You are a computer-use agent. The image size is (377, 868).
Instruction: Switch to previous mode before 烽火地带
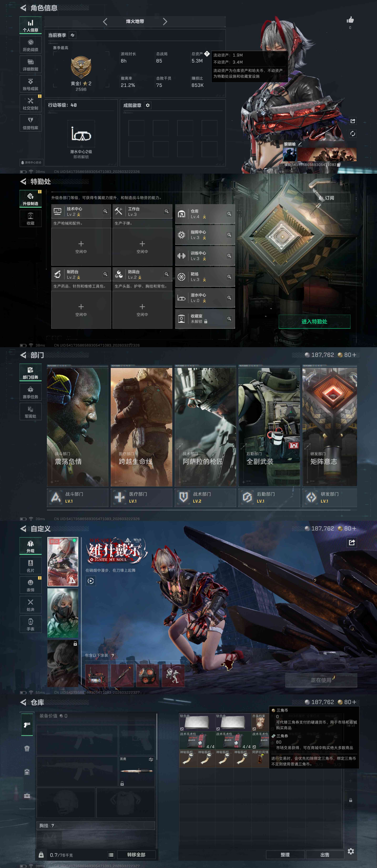[105, 22]
